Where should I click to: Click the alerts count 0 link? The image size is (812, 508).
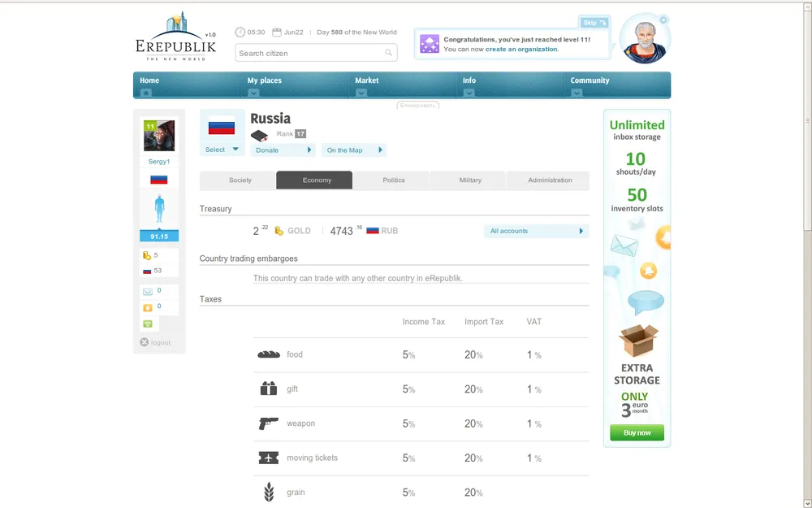pos(159,306)
